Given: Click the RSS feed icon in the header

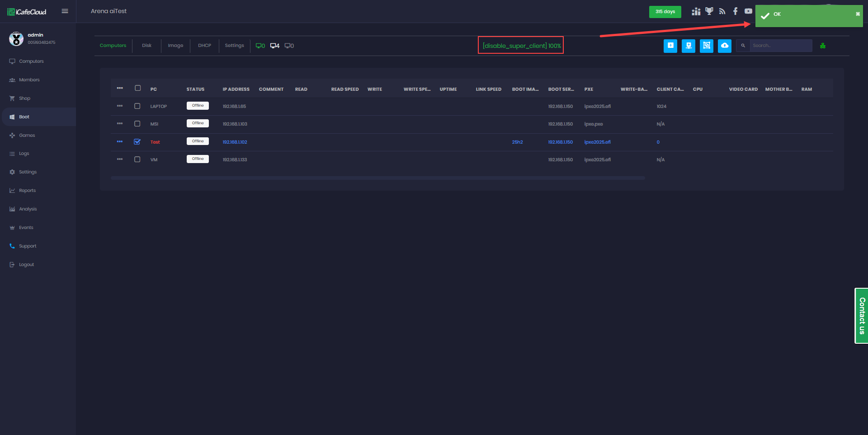Looking at the screenshot, I should [722, 11].
